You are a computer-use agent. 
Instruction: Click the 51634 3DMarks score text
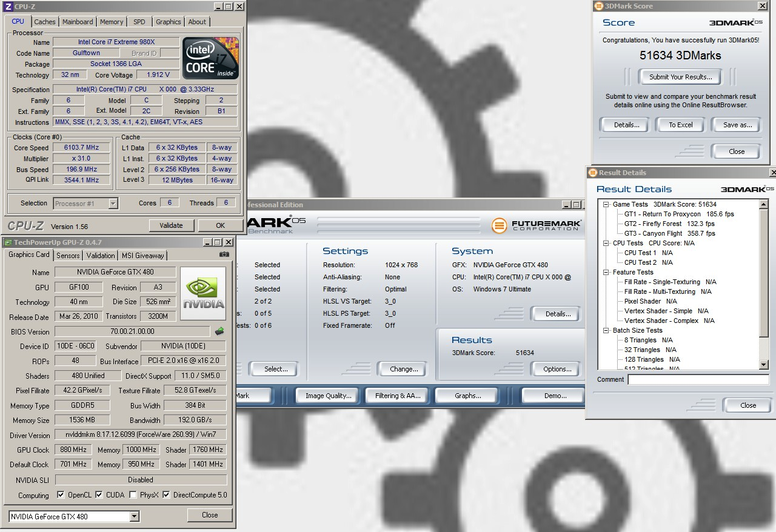coord(680,56)
